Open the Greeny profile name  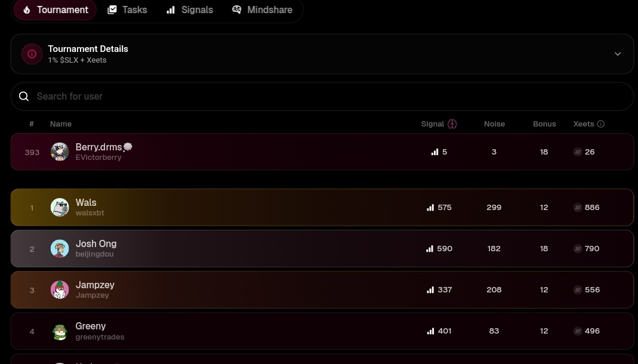click(x=90, y=326)
